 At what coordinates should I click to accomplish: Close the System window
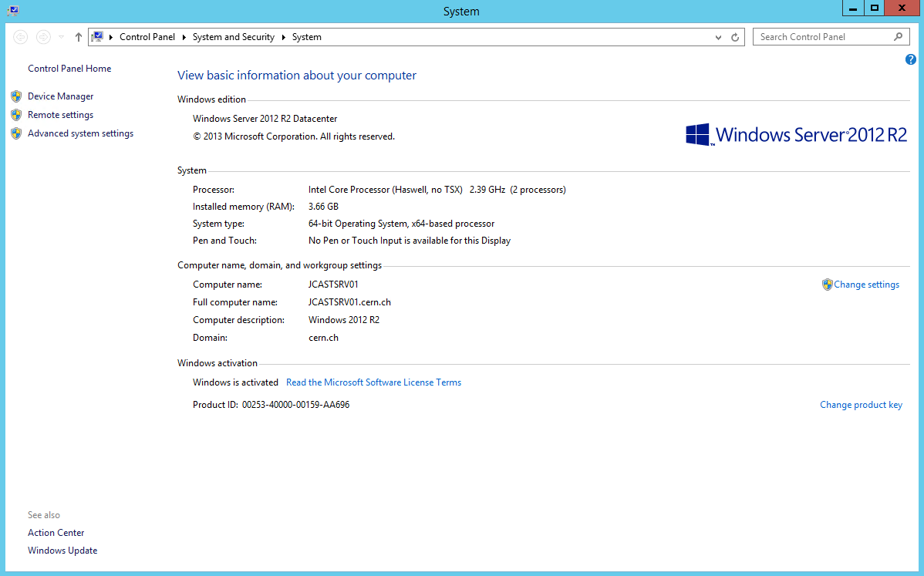[x=902, y=8]
